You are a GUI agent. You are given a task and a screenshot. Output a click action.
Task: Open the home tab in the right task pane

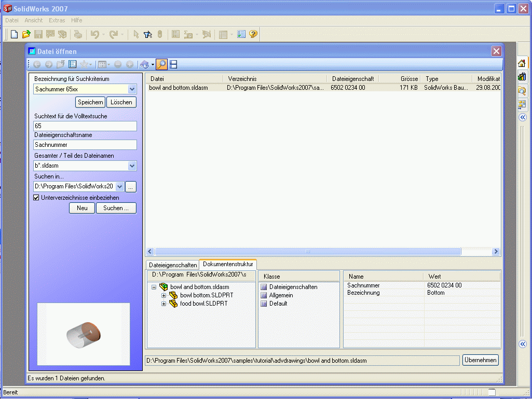pyautogui.click(x=522, y=63)
